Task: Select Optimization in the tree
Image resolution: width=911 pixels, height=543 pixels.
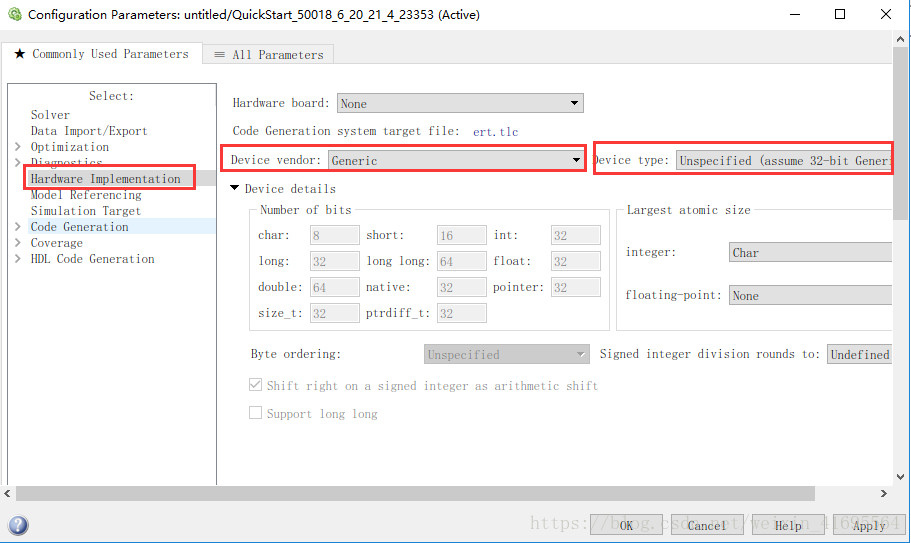Action: click(x=70, y=147)
